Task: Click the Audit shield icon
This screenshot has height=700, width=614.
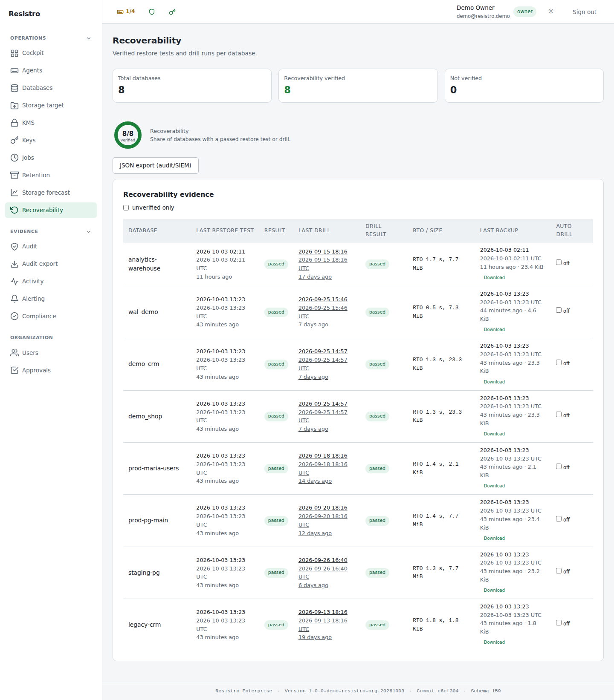Action: coord(14,247)
